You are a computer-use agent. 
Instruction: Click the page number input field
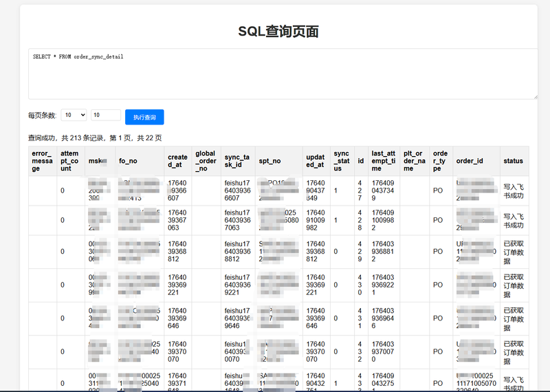click(x=106, y=116)
